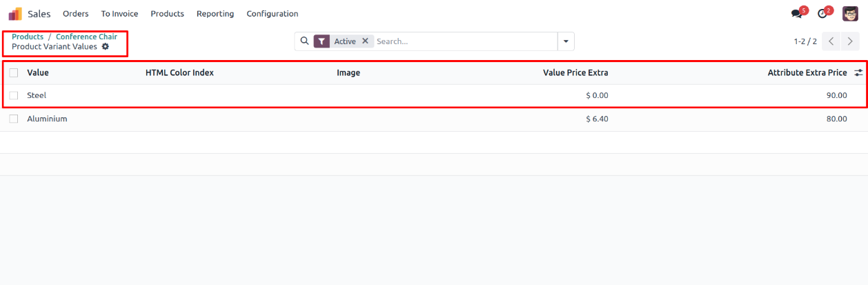The image size is (868, 285).
Task: Open the Configuration menu
Action: [x=272, y=14]
